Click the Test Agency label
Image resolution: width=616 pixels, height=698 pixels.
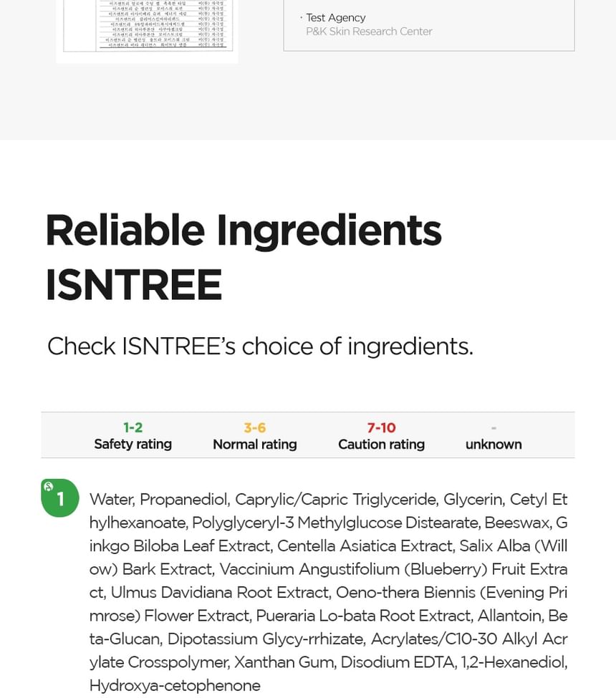click(x=335, y=17)
